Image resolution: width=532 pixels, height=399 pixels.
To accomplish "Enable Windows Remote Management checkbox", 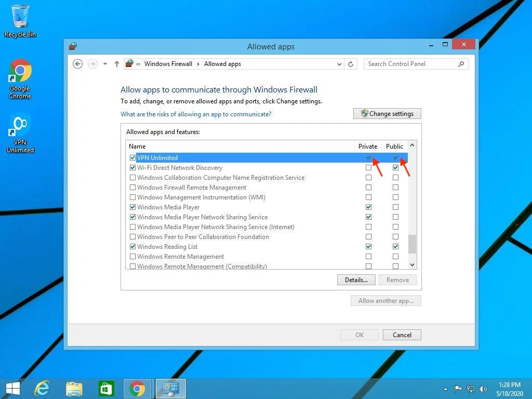I will coord(132,257).
